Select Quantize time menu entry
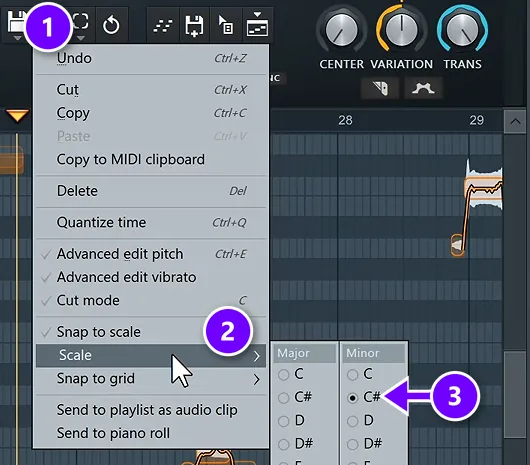 (151, 222)
